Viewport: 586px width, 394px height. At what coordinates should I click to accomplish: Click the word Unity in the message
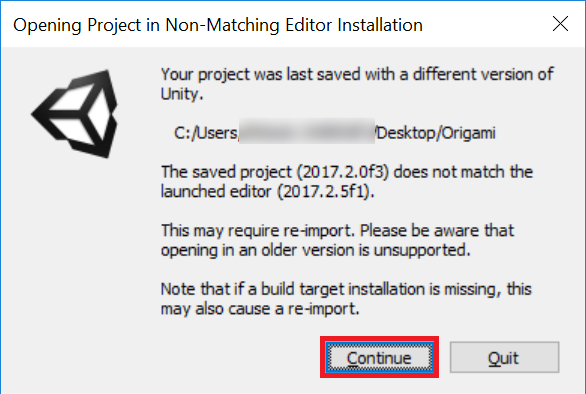click(182, 94)
